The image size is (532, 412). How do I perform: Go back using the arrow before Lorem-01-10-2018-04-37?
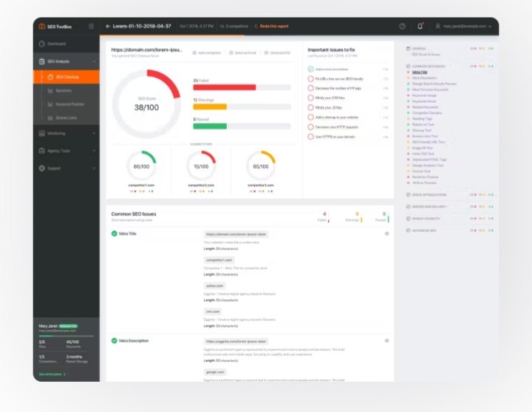point(108,26)
